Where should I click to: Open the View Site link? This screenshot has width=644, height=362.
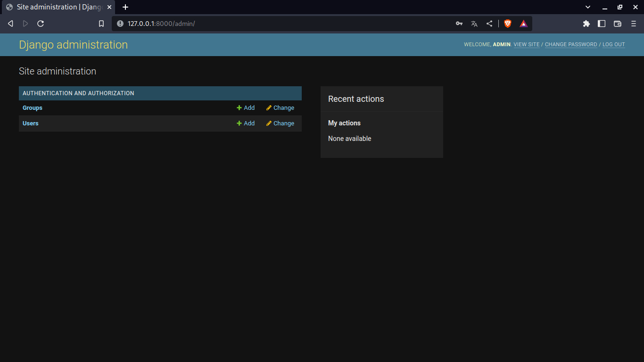527,44
